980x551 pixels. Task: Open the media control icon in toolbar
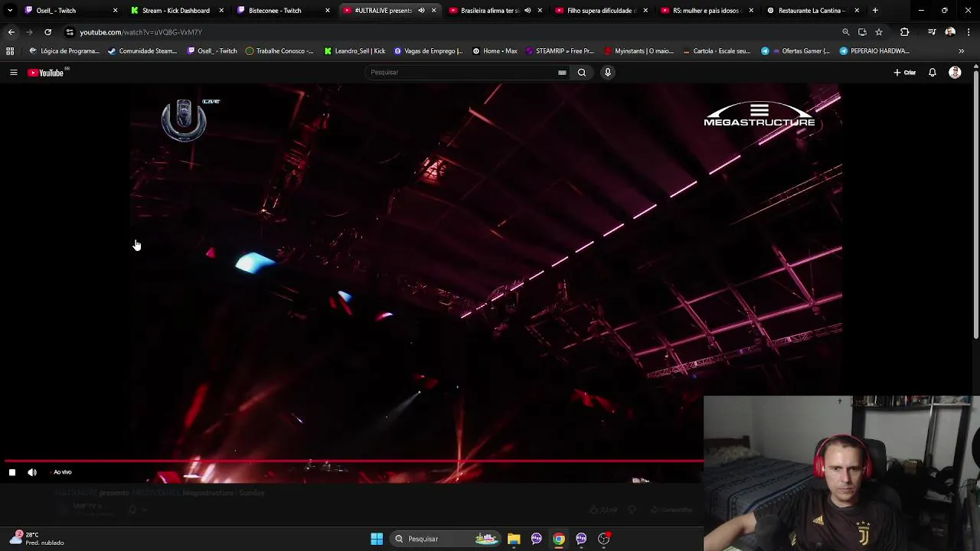(932, 32)
